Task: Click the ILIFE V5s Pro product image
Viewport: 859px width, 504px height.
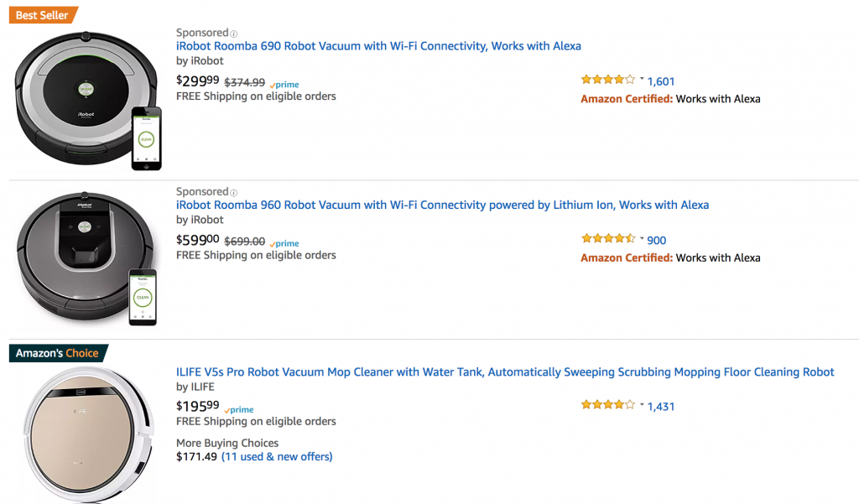Action: (88, 434)
